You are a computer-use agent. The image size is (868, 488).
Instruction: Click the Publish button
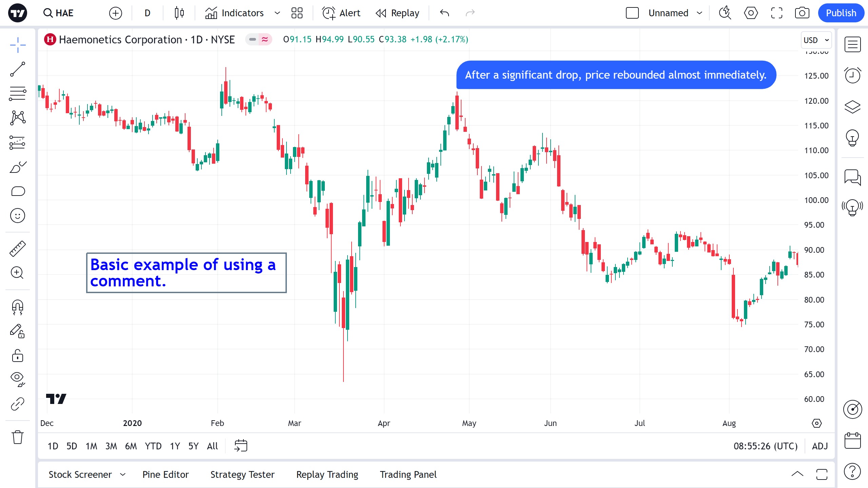[841, 13]
